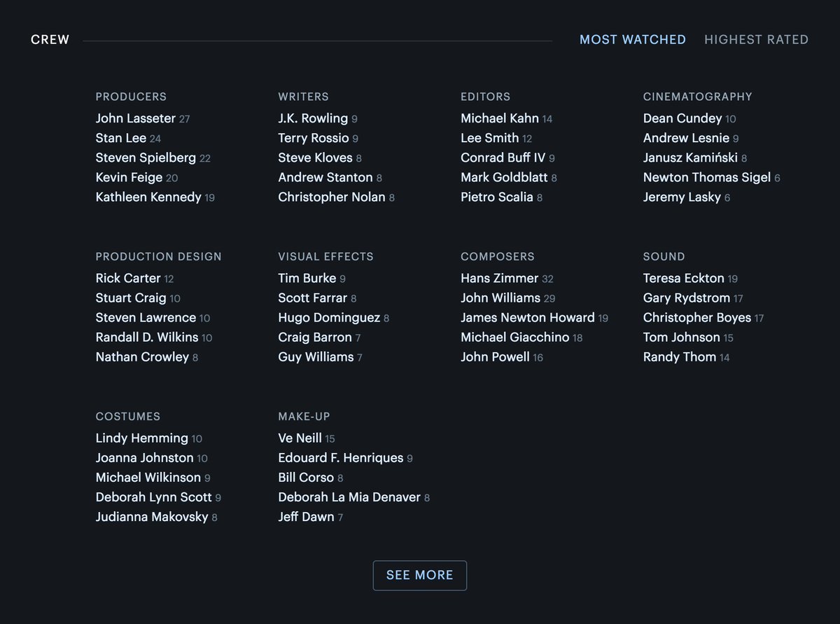The image size is (840, 624).
Task: Open Teresa Eckton in Sound
Action: tap(683, 278)
